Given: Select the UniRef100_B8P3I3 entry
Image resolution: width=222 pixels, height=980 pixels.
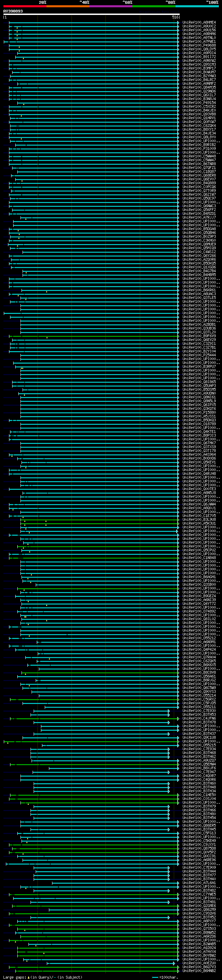Looking at the screenshot, I should (x=199, y=435).
